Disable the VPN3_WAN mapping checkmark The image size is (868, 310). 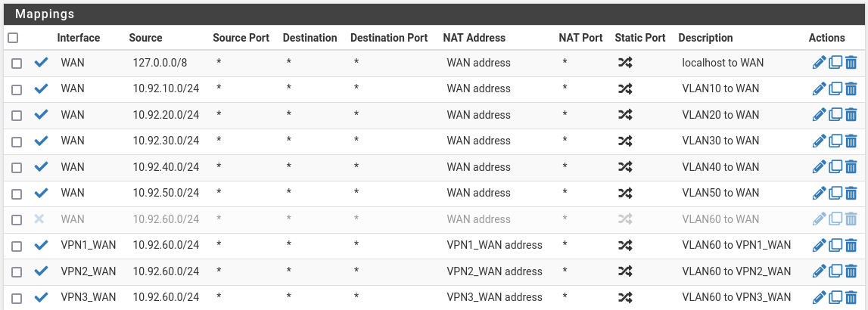pos(41,297)
